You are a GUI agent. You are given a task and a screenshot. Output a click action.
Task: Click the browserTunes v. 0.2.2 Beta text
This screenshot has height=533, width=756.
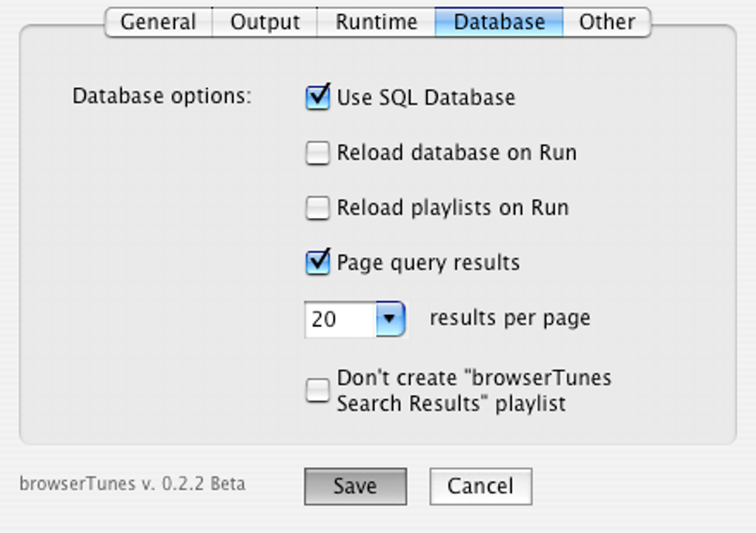coord(132,484)
